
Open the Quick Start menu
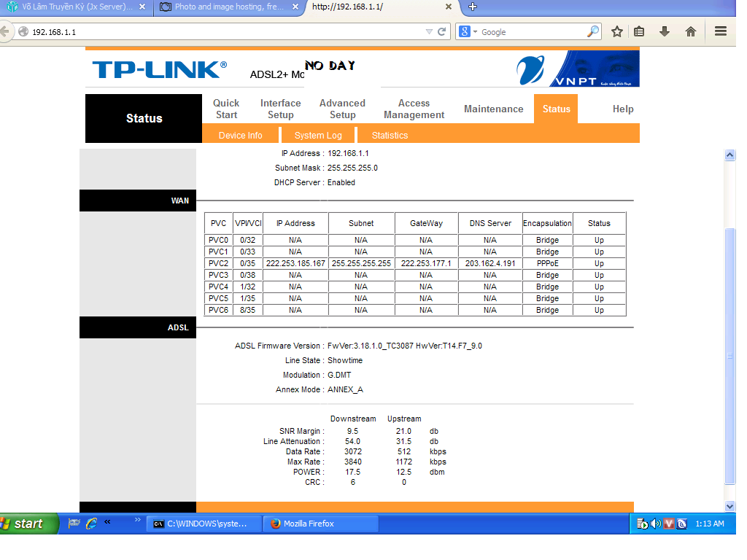226,109
